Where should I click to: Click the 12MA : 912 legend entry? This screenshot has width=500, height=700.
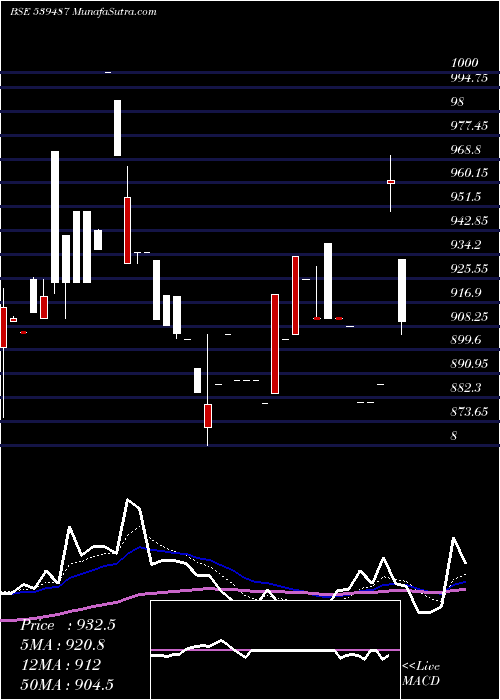point(60,665)
